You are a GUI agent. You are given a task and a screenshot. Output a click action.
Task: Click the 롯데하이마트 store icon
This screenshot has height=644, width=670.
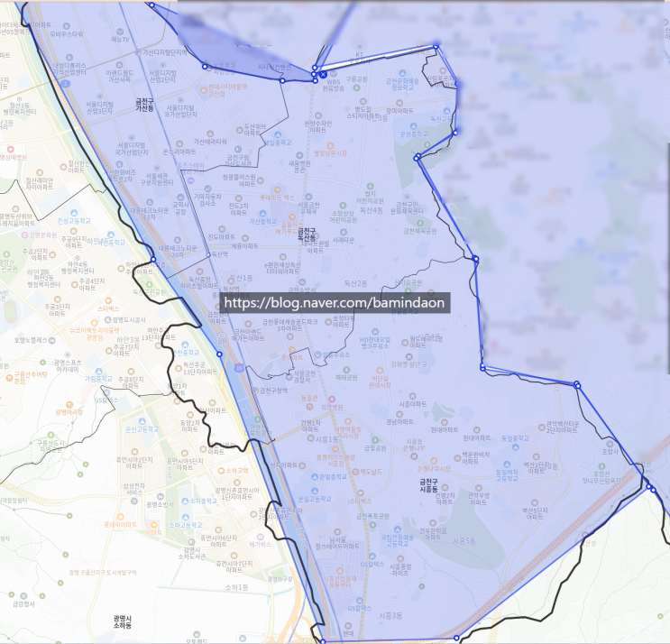tap(121, 517)
